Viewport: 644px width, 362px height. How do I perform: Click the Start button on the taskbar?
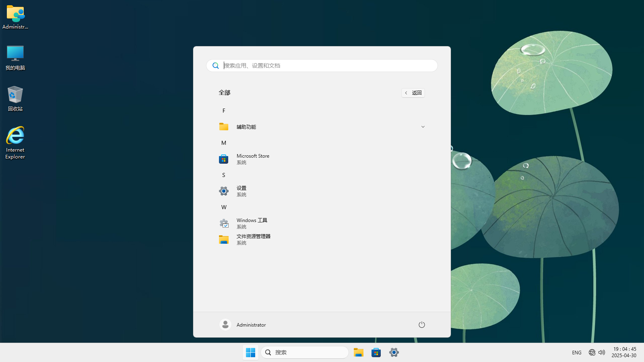point(250,352)
